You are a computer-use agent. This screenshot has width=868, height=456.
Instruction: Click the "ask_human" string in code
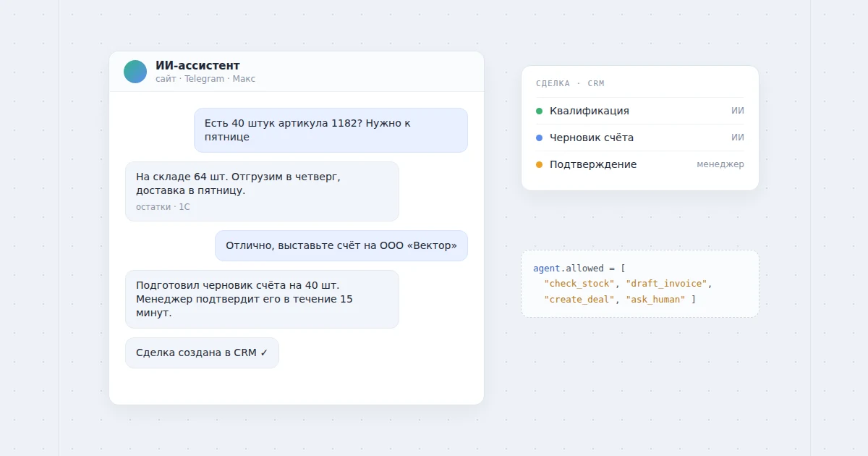pyautogui.click(x=655, y=300)
